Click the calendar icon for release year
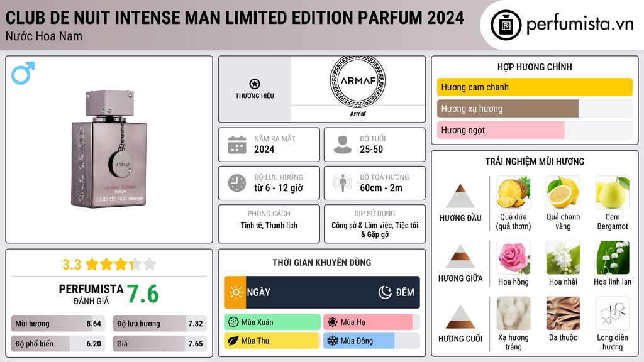The image size is (644, 362). pyautogui.click(x=237, y=145)
